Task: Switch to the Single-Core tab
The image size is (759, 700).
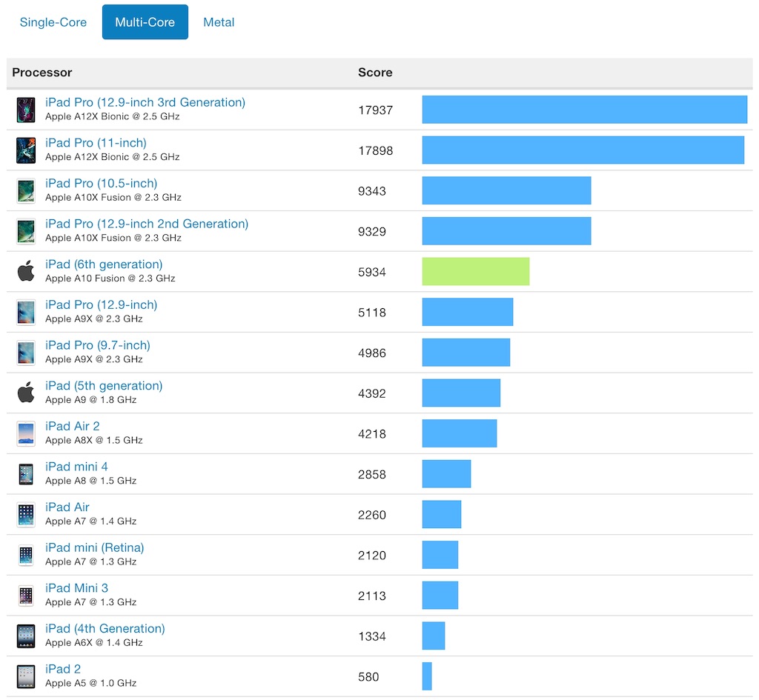Action: point(53,22)
